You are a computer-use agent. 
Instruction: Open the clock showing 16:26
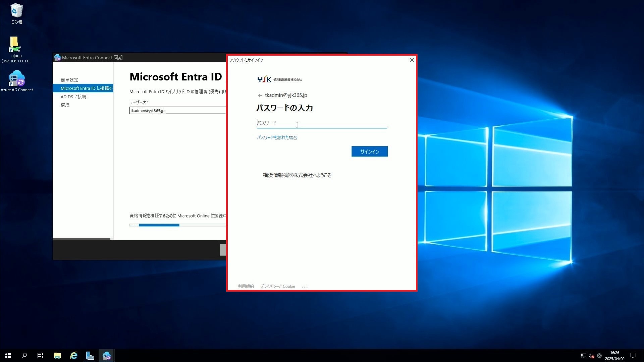click(614, 356)
